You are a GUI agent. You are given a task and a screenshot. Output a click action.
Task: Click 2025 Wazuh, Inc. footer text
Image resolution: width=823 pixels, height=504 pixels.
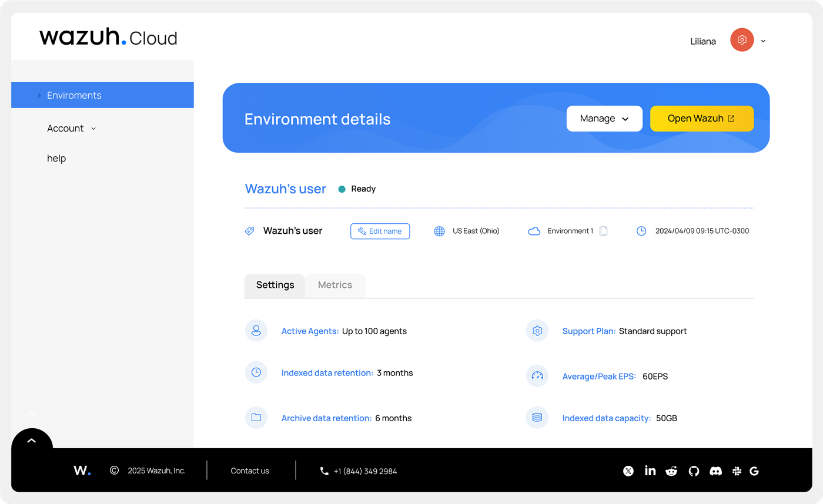(156, 471)
